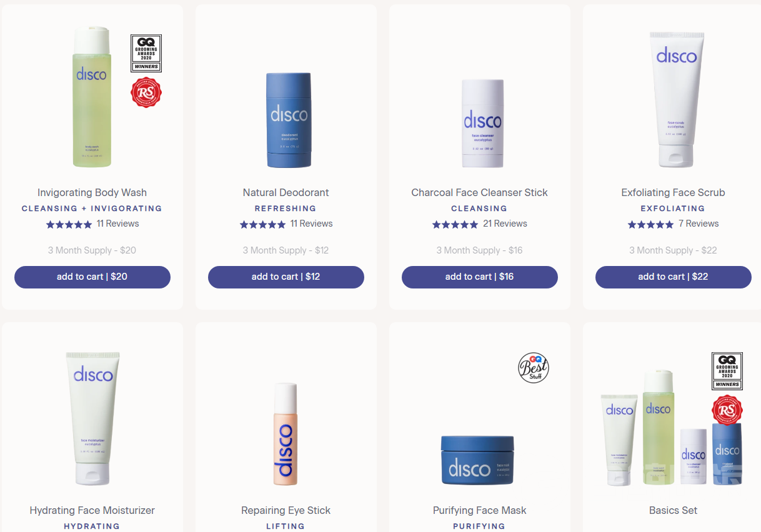761x532 pixels.
Task: Select 3 Month Supply option for Natural Deodorant
Action: coord(286,250)
